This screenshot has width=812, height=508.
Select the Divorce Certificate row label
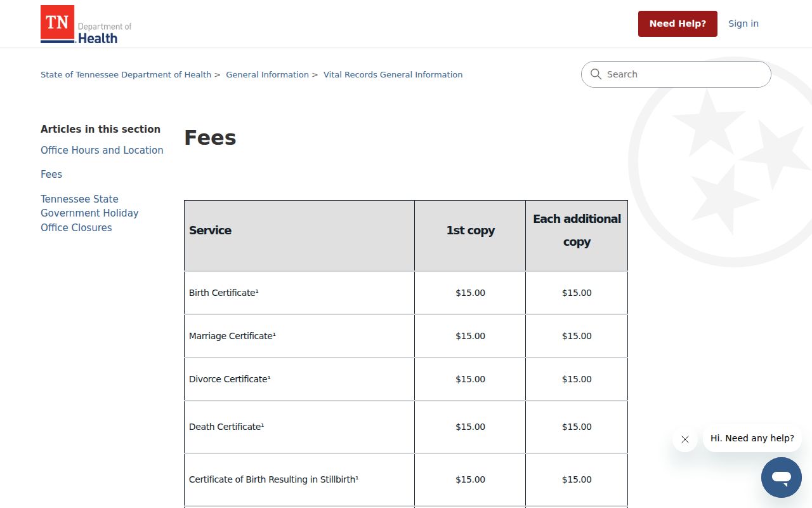(230, 379)
